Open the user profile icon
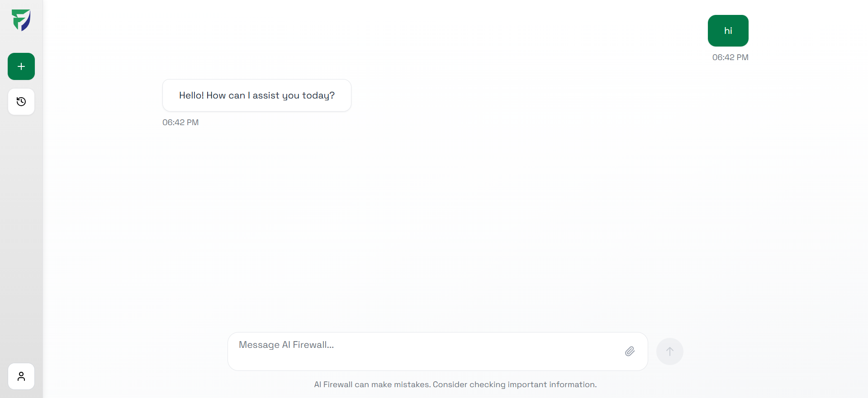The height and width of the screenshot is (398, 868). 21,376
